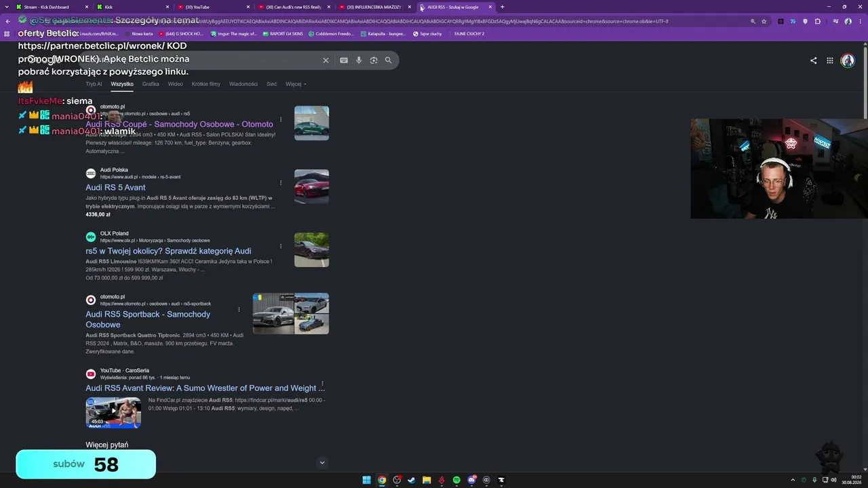
Task: Open more options for the Audi Polska result
Action: pos(281,182)
